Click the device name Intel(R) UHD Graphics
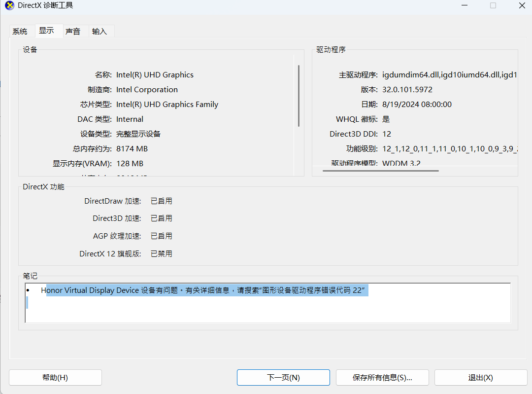Screen dimensions: 532x394 click(x=154, y=74)
